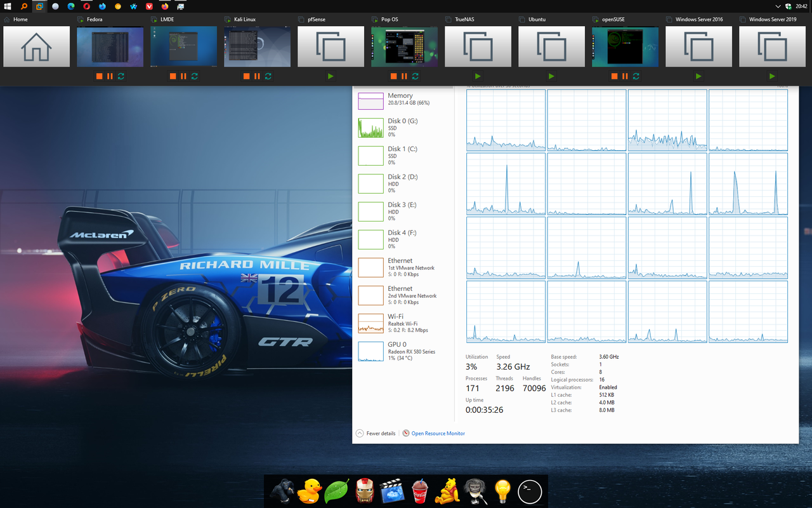Screen dimensions: 812x508
Task: Expand the system tray hidden icons chevron
Action: coord(778,6)
